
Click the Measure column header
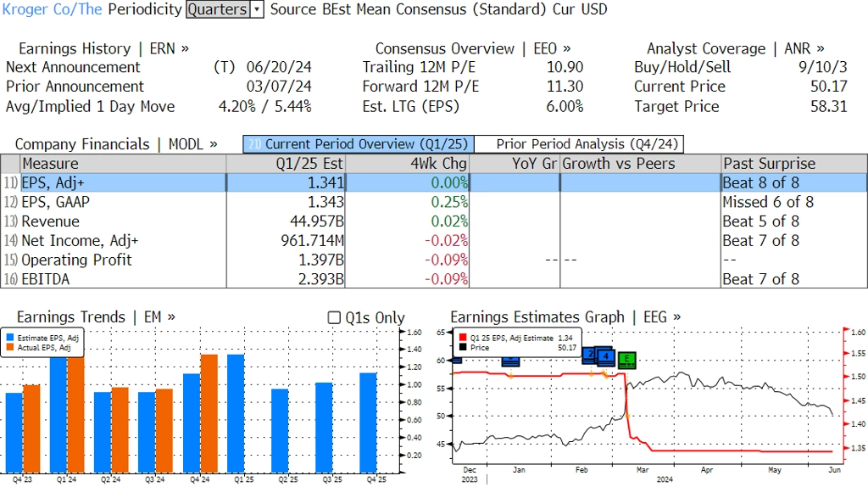coord(123,164)
